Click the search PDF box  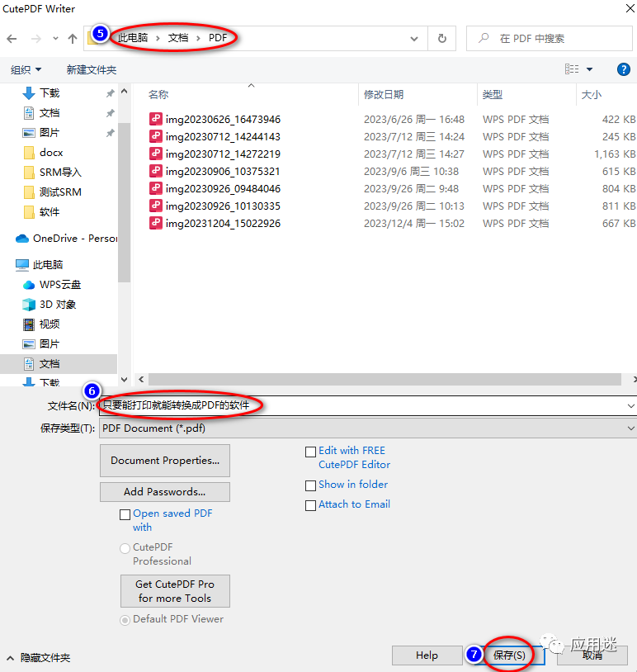click(550, 39)
